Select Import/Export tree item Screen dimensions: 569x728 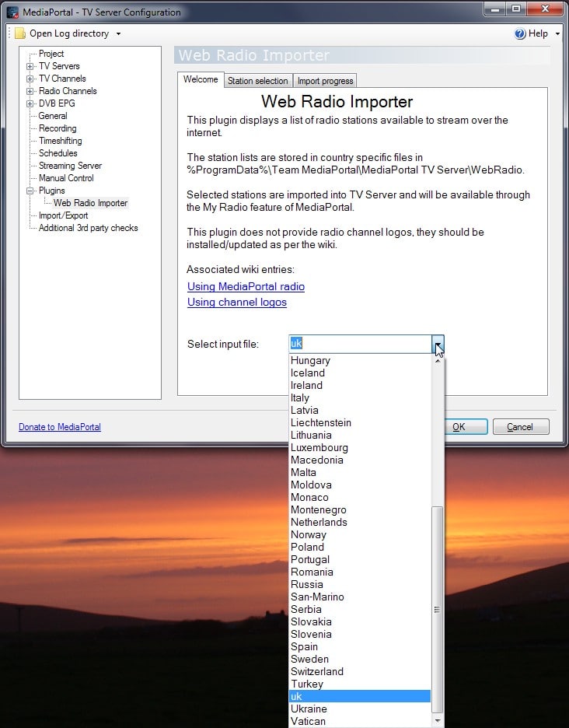click(63, 215)
